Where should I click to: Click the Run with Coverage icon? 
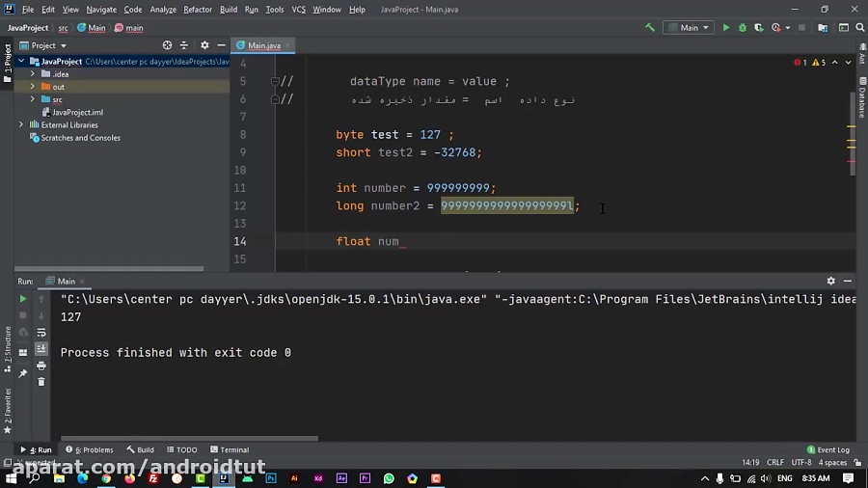pos(758,28)
